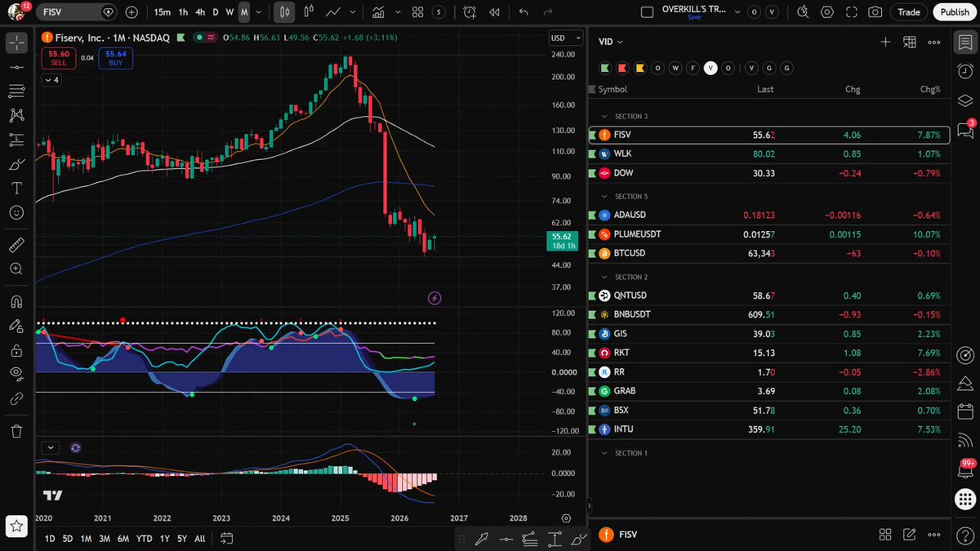Screen dimensions: 980x551
Task: Toggle Lock All Drawings
Action: pos(16,350)
